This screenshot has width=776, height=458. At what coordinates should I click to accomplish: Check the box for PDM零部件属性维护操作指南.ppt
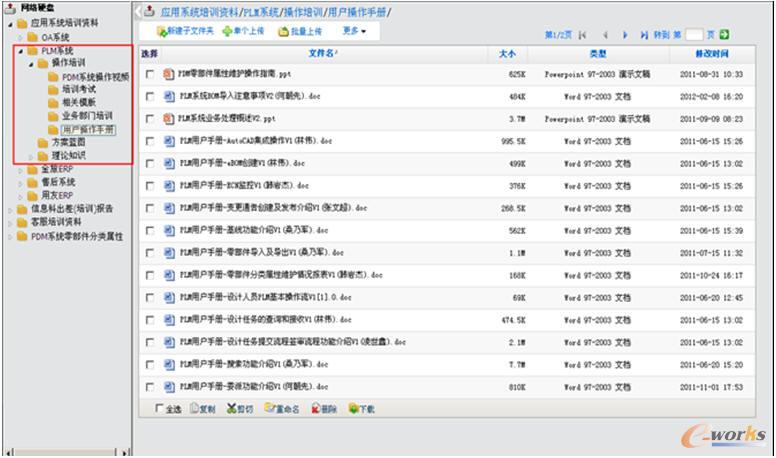[149, 74]
